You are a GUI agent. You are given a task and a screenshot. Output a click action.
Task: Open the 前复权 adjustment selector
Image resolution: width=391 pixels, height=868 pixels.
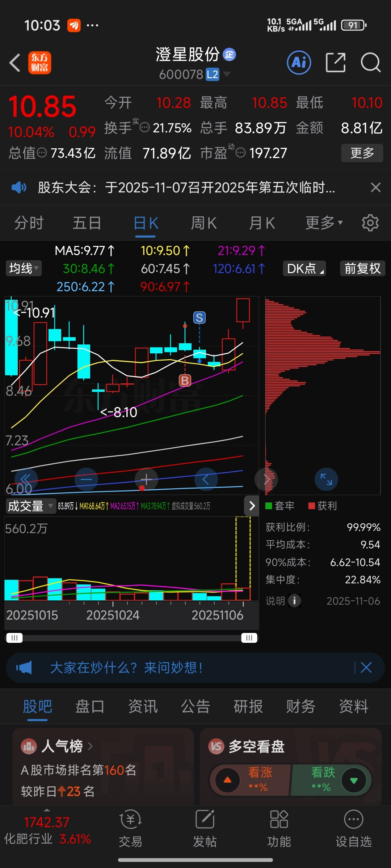pyautogui.click(x=362, y=268)
